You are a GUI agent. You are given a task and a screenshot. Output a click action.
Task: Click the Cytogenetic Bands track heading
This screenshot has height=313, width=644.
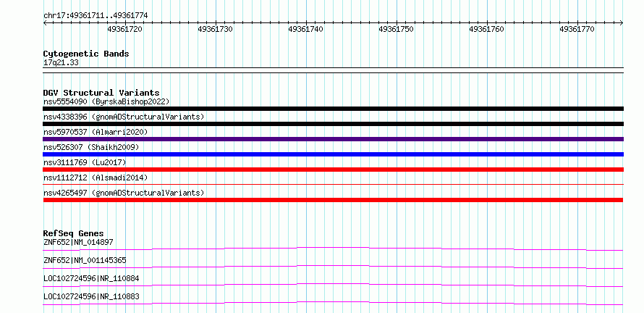coord(86,54)
